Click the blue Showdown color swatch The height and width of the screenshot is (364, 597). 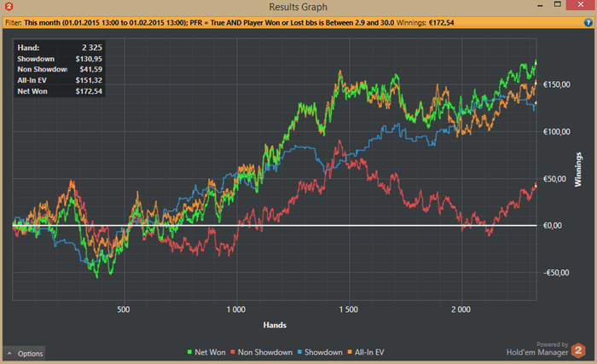click(299, 352)
